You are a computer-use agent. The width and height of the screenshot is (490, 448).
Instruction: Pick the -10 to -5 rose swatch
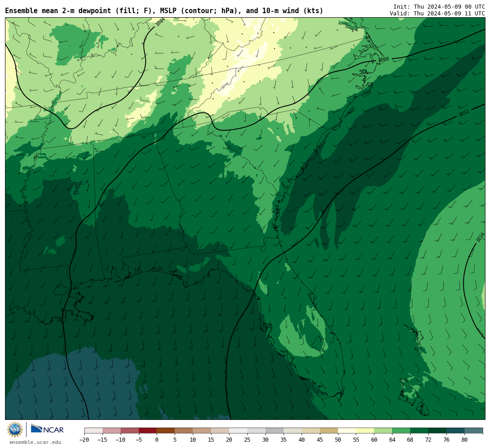[x=130, y=431]
